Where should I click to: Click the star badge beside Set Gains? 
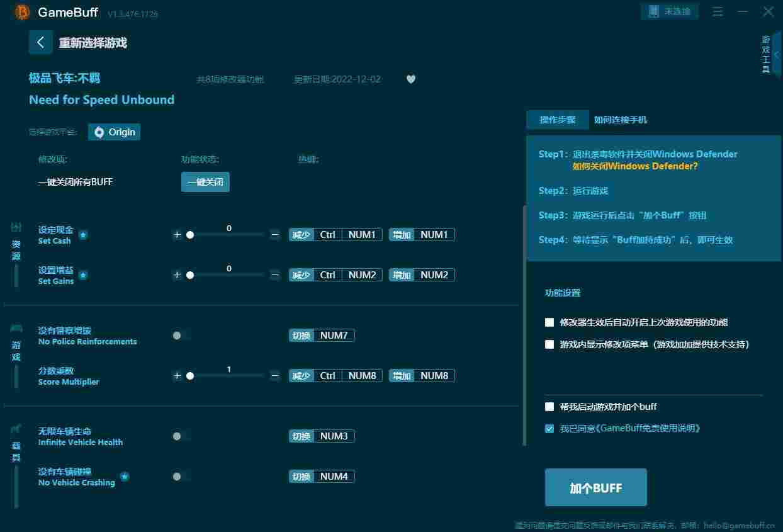[x=83, y=275]
